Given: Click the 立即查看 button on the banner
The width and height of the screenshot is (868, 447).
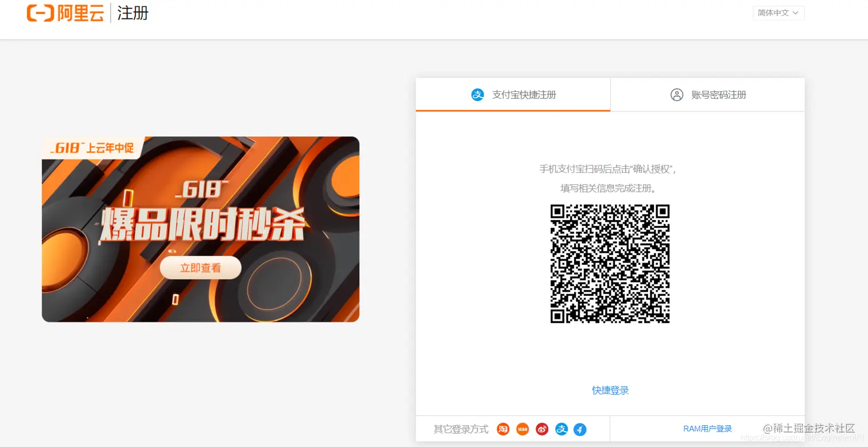Looking at the screenshot, I should click(200, 268).
